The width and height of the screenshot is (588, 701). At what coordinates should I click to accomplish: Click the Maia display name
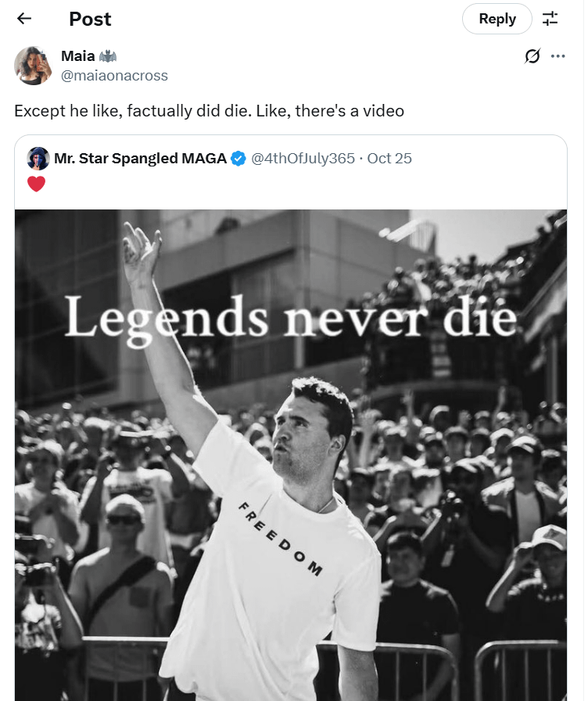click(x=78, y=56)
